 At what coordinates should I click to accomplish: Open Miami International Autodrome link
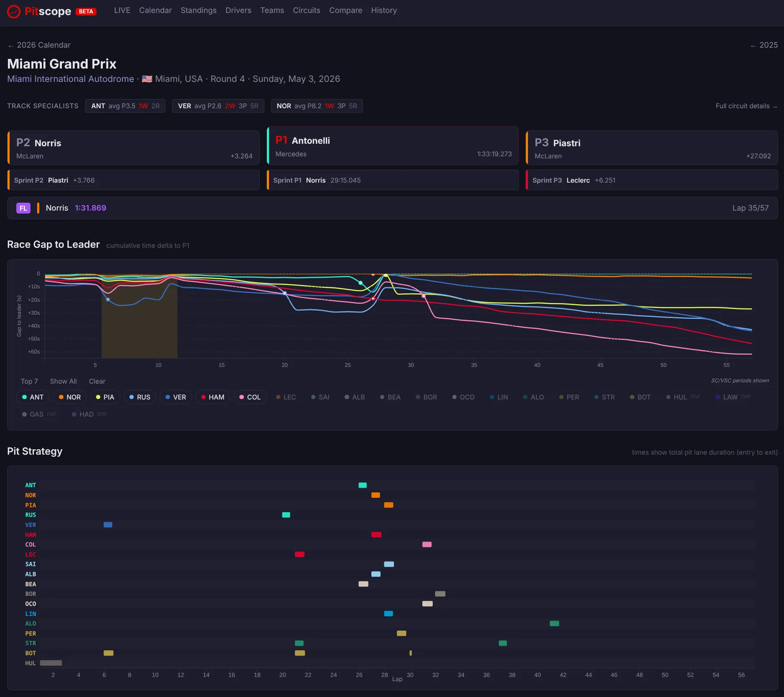coord(71,79)
